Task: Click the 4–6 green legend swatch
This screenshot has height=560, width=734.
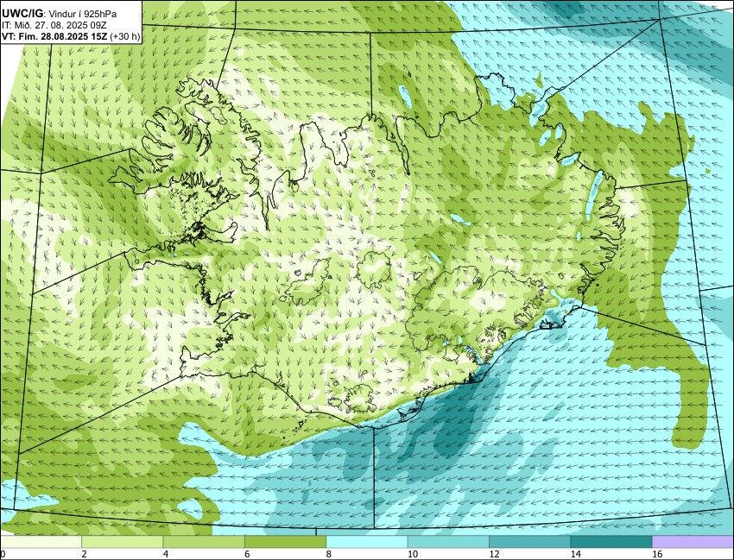Action: coord(204,542)
